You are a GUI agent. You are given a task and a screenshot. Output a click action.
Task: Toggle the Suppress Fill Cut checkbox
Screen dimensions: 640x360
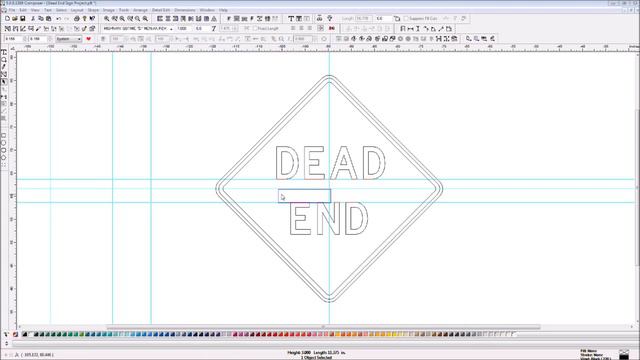pyautogui.click(x=406, y=19)
